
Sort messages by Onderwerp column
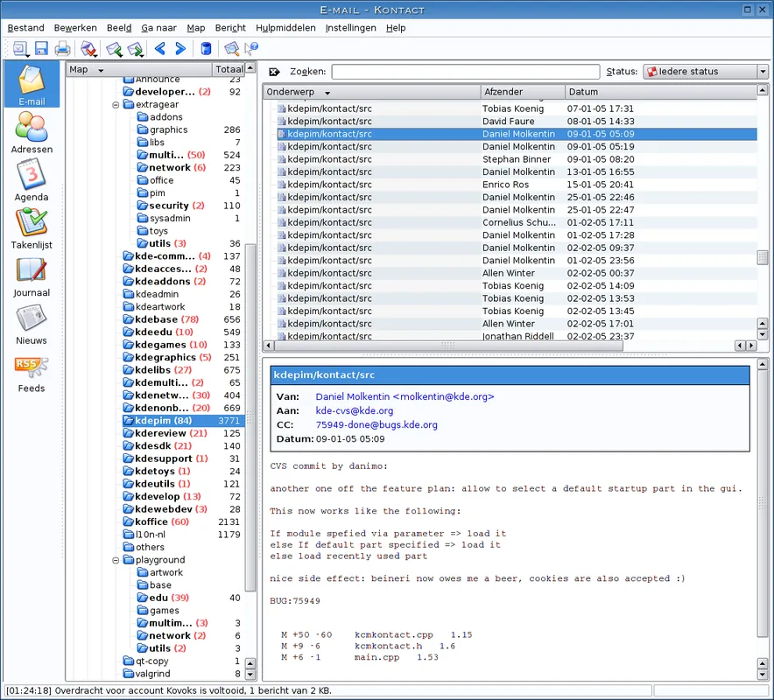click(372, 92)
